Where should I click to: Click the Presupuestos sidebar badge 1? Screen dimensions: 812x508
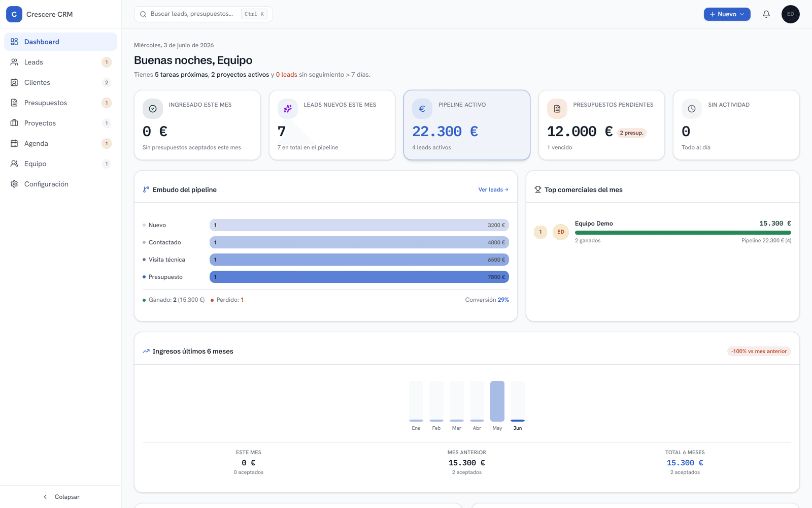point(107,103)
